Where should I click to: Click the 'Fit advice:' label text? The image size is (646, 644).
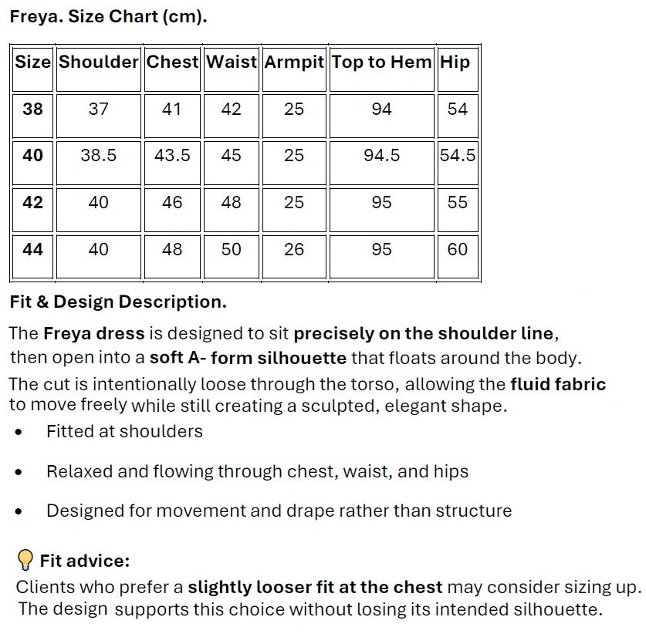coord(85,561)
